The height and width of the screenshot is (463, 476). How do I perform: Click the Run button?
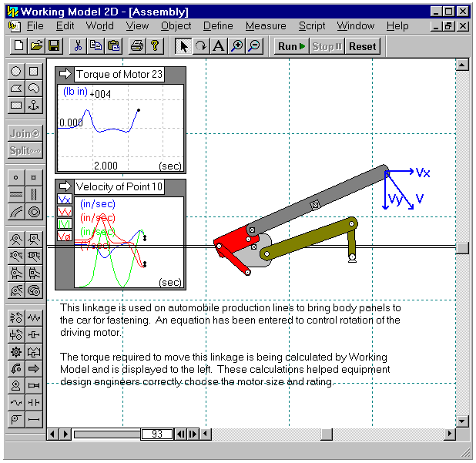291,46
